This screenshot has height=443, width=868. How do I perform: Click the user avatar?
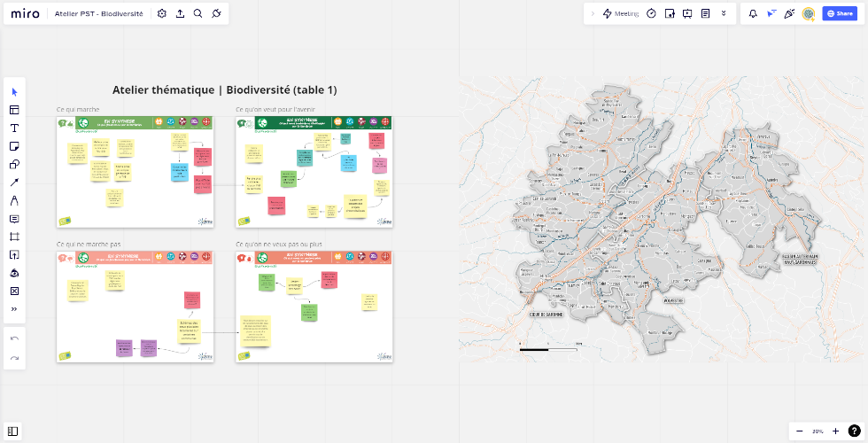click(x=808, y=14)
